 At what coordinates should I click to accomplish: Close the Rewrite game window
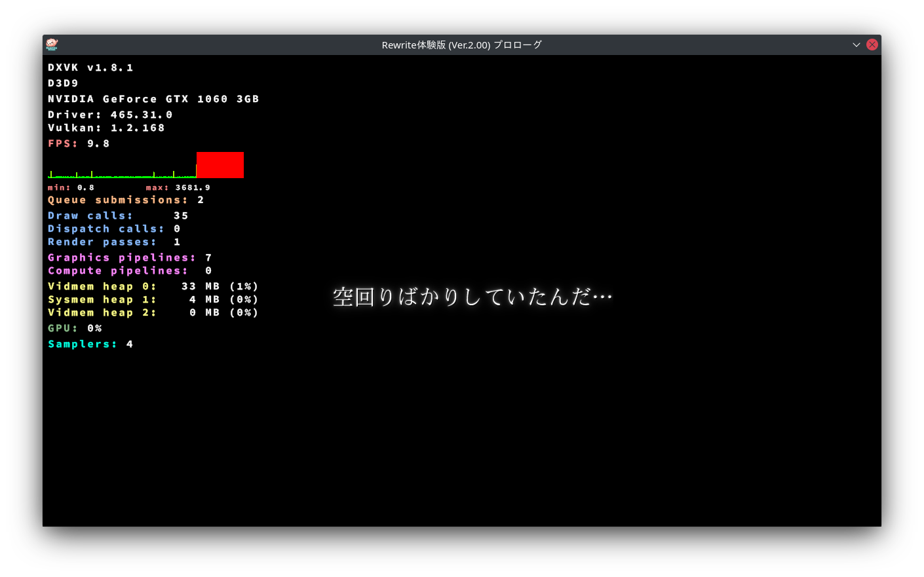(x=872, y=45)
